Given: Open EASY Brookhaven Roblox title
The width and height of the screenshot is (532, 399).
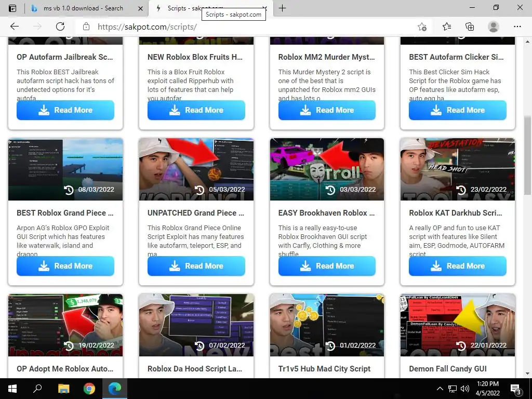Looking at the screenshot, I should coord(326,212).
